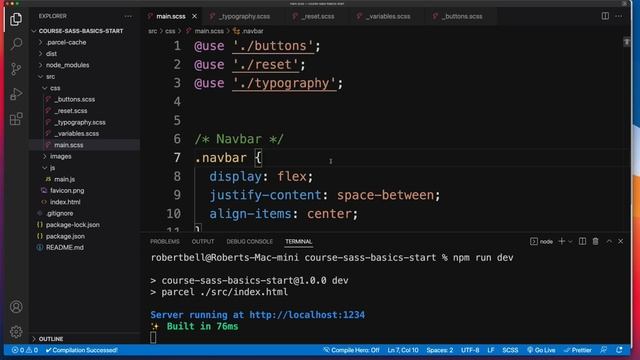Open the Extensions view icon
640x360 pixels.
point(16,119)
